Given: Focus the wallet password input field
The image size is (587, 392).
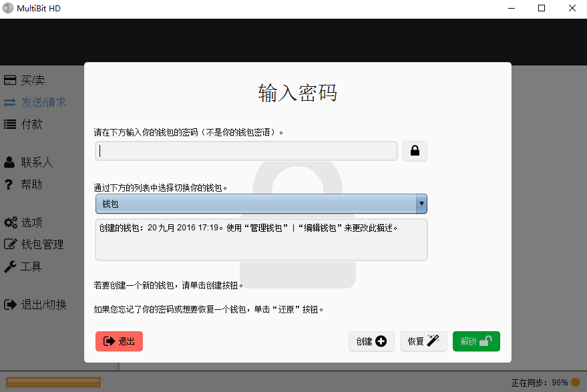Looking at the screenshot, I should [246, 151].
